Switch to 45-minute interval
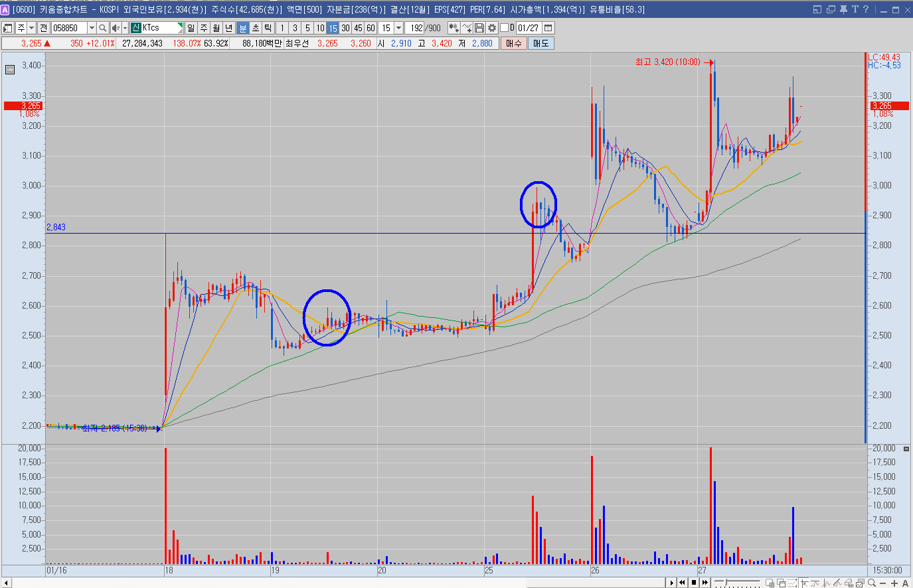This screenshot has height=588, width=913. 358,28
